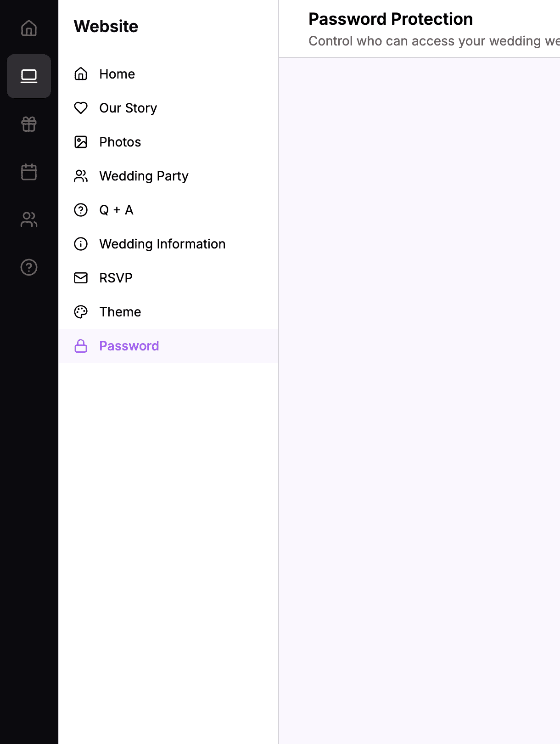
Task: Open the Wedding Party page
Action: (144, 176)
